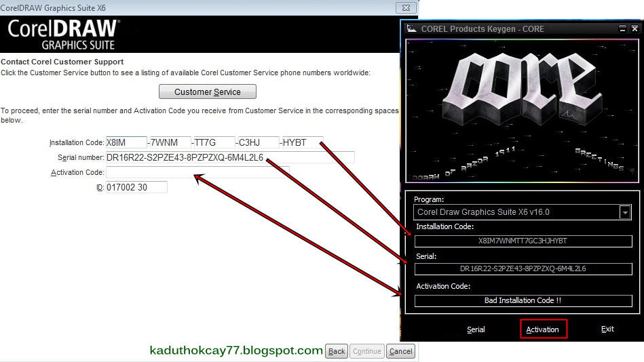644x362 pixels.
Task: Select the Installation Code segment HYBT
Action: (303, 142)
